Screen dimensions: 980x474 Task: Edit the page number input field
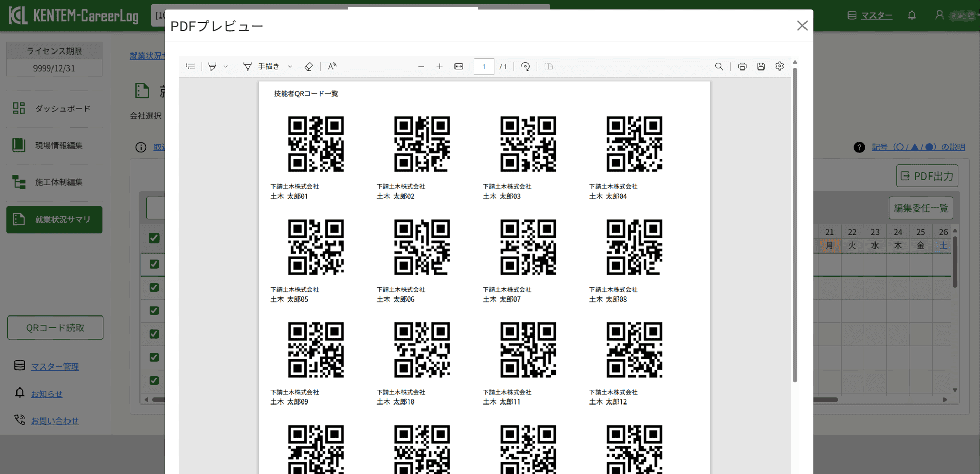[x=483, y=66]
